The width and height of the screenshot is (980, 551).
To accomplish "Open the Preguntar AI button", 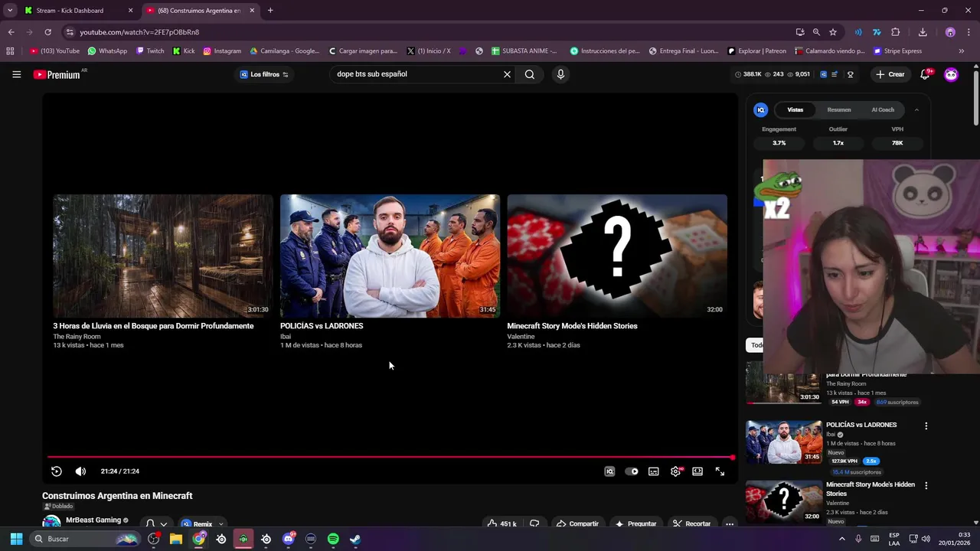I will (x=635, y=523).
